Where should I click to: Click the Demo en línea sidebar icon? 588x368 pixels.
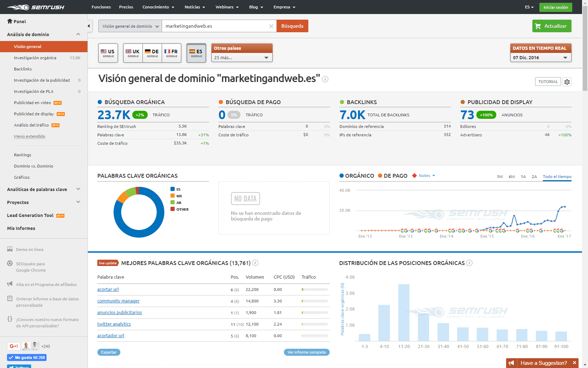coord(10,249)
